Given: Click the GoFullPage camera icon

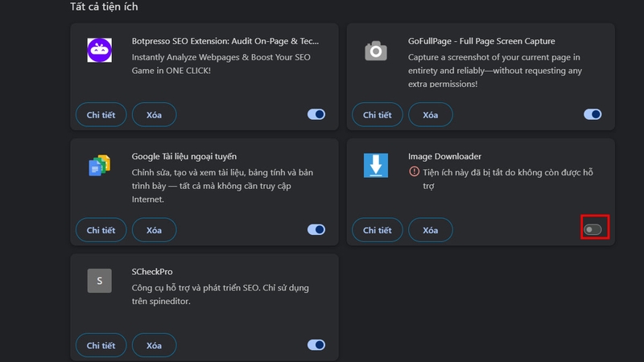Looking at the screenshot, I should [376, 51].
